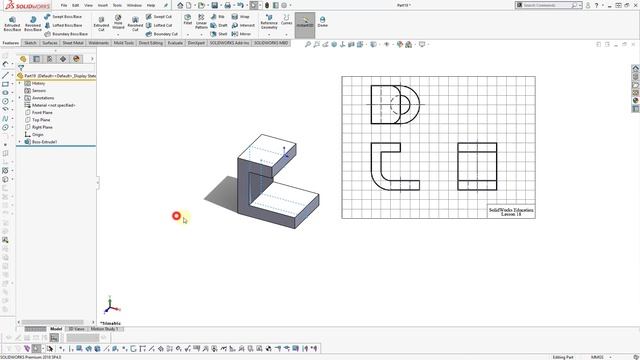The image size is (640, 360).
Task: Switch to the Sheet Metal tab
Action: (73, 43)
